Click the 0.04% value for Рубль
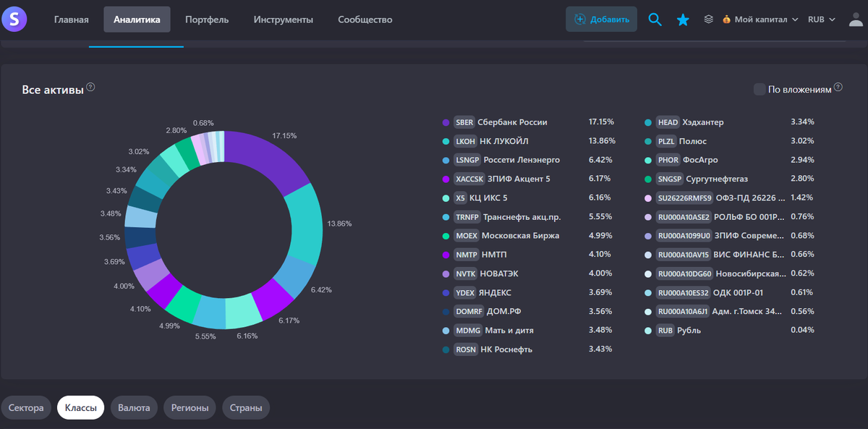Image resolution: width=868 pixels, height=429 pixels. [x=803, y=330]
